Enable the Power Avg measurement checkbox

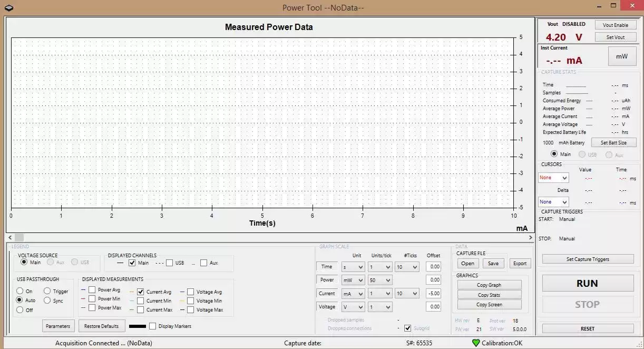click(92, 290)
